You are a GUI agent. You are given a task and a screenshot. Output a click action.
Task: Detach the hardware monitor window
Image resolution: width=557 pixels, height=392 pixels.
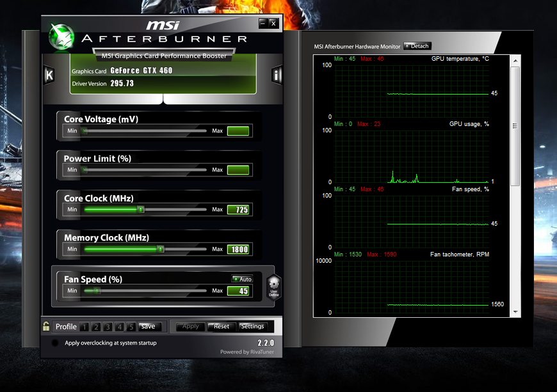(x=417, y=46)
